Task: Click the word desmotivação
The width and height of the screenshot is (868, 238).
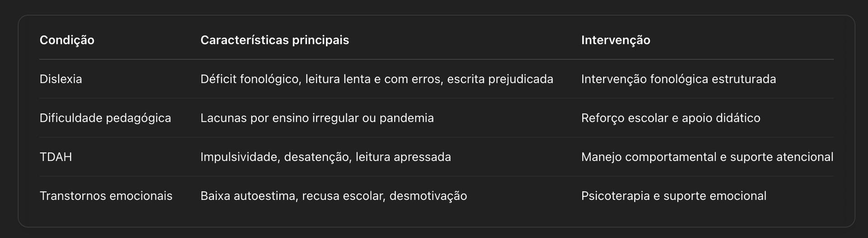Action: (x=428, y=196)
